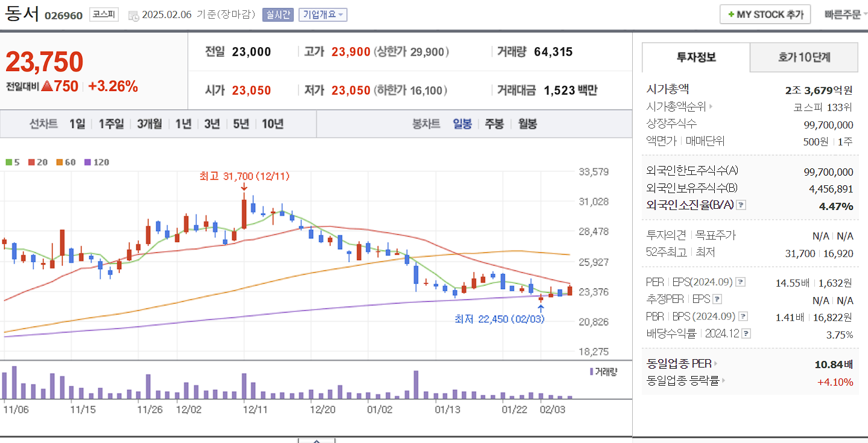This screenshot has height=443, width=868.
Task: Click the MY STOCK 추가 button
Action: tap(765, 14)
